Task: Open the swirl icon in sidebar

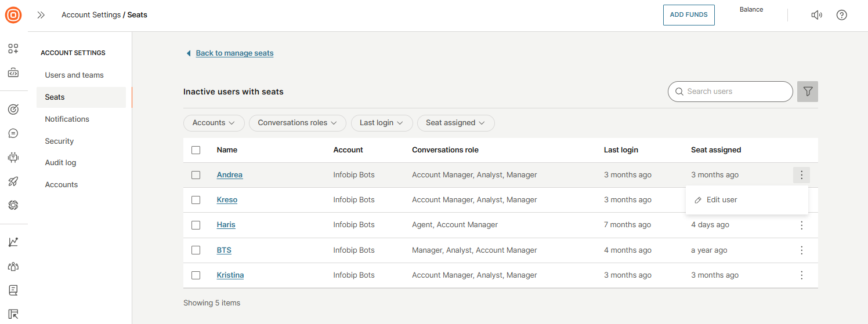Action: point(13,205)
